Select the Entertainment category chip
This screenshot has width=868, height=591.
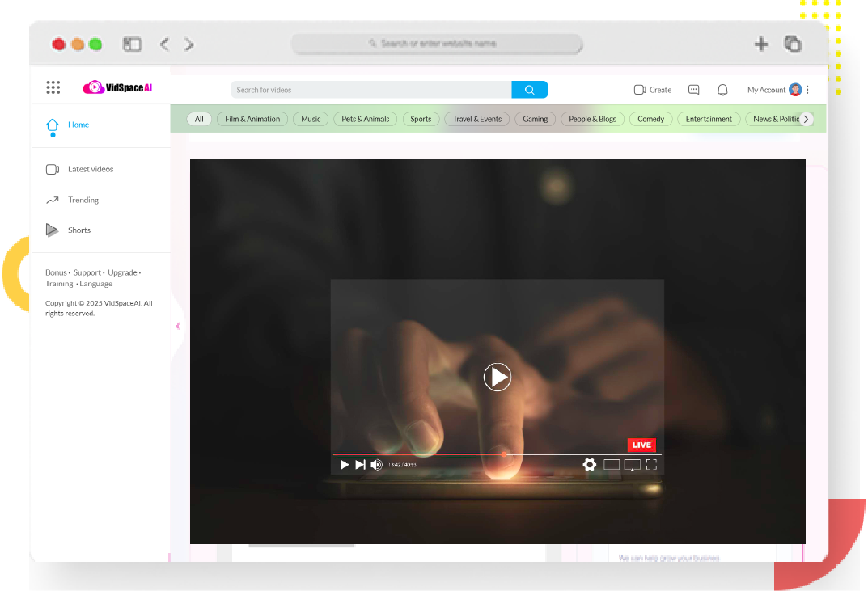tap(709, 119)
